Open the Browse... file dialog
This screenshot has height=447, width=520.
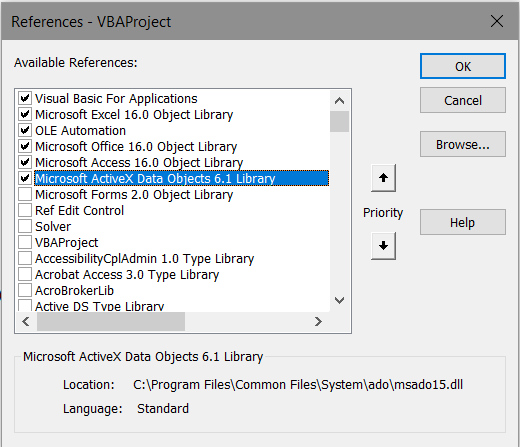point(463,144)
